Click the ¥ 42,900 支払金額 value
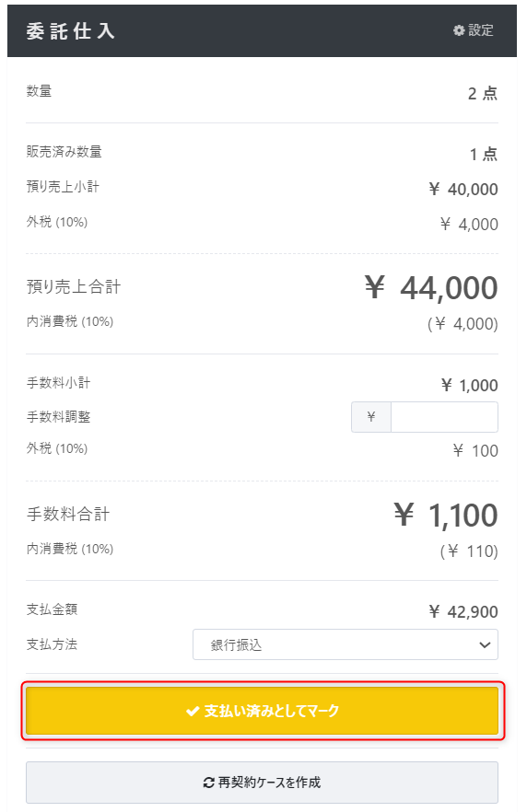The image size is (527, 812). [463, 611]
